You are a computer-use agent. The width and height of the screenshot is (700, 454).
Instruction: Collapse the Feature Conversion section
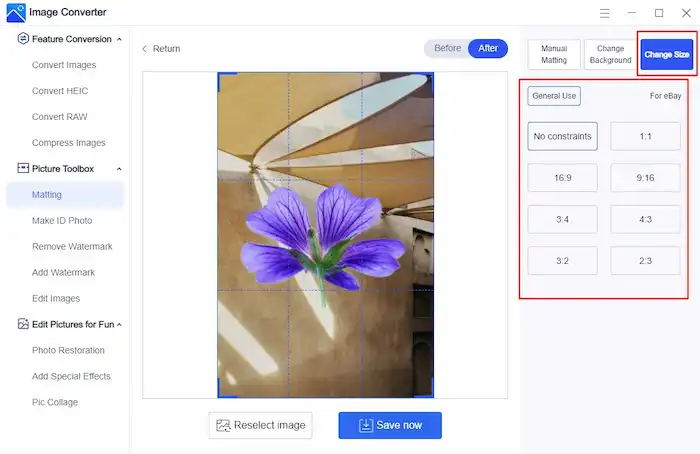tap(120, 39)
